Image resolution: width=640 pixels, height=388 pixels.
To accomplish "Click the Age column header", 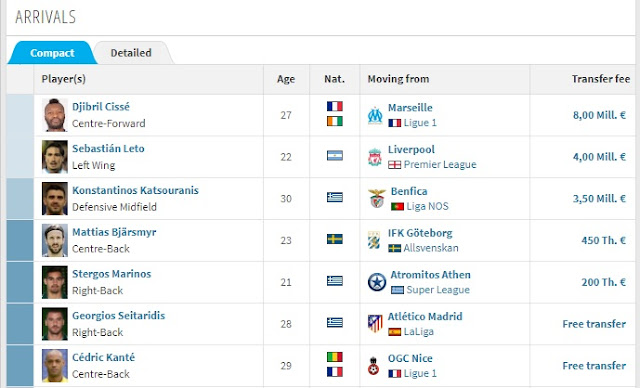I will pyautogui.click(x=286, y=79).
